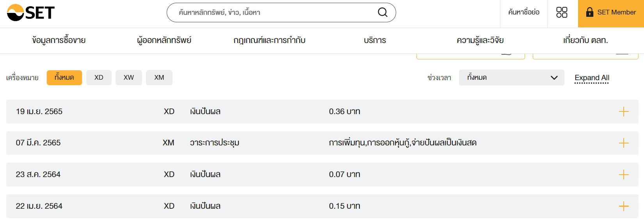Click the search magnifier icon
Image resolution: width=644 pixels, height=222 pixels.
[382, 13]
